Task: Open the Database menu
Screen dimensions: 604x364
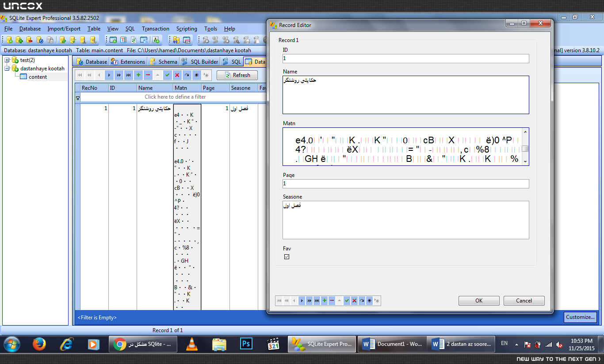Action: point(30,29)
